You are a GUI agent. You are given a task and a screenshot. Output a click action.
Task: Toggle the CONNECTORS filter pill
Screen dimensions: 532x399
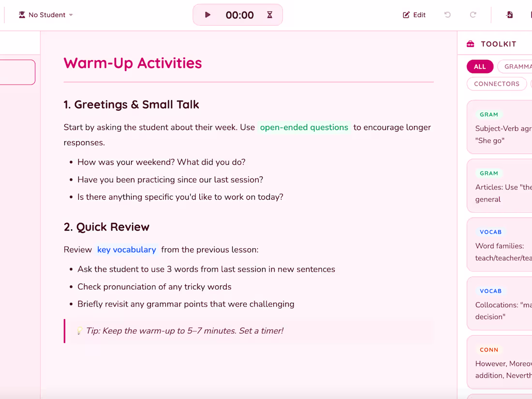497,83
